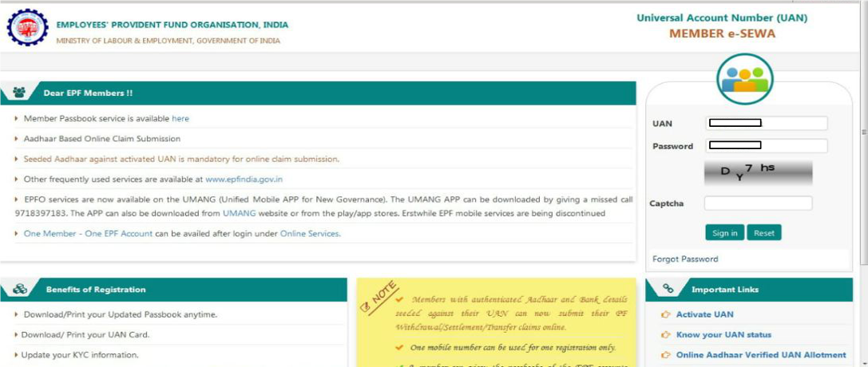Screen dimensions: 868x367
Task: Open the Activate UAN link
Action: tap(704, 315)
